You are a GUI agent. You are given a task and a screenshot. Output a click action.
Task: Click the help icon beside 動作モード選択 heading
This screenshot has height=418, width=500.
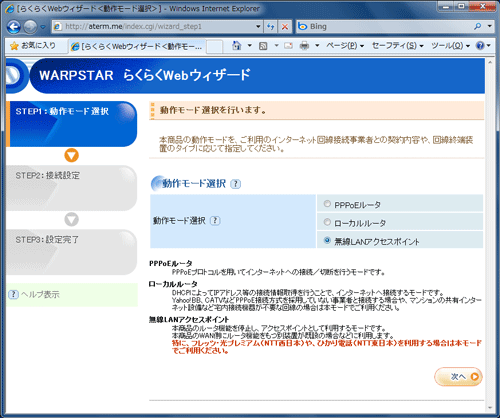coord(236,184)
